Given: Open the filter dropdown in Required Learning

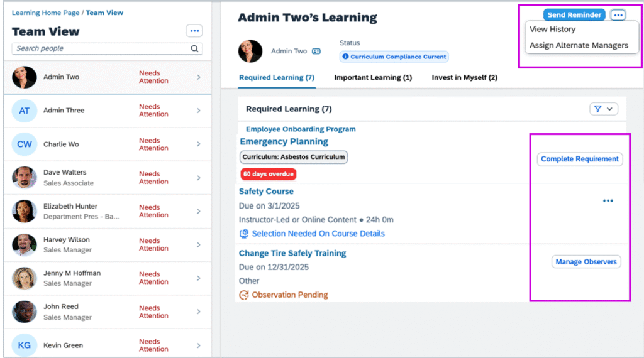Looking at the screenshot, I should pyautogui.click(x=603, y=109).
